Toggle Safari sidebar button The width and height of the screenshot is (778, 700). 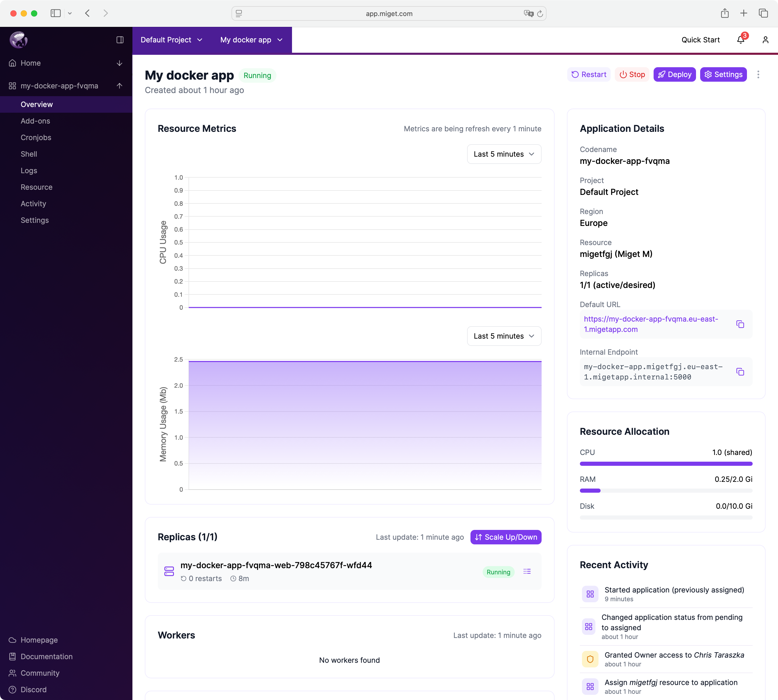[x=56, y=13]
